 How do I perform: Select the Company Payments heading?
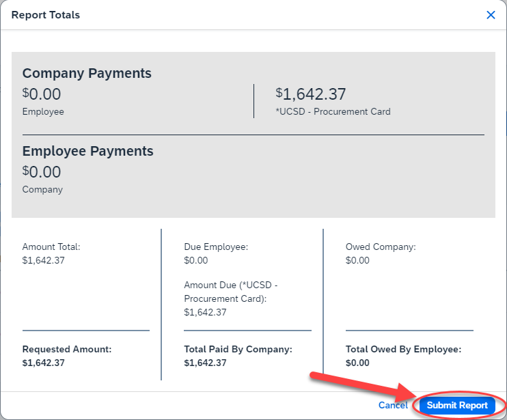tap(87, 73)
